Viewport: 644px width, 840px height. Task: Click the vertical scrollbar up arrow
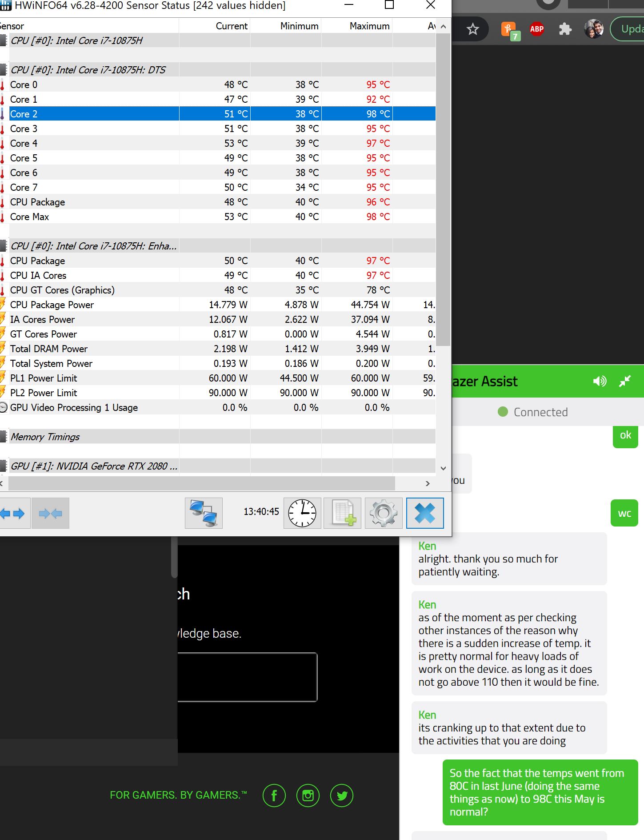[x=443, y=27]
